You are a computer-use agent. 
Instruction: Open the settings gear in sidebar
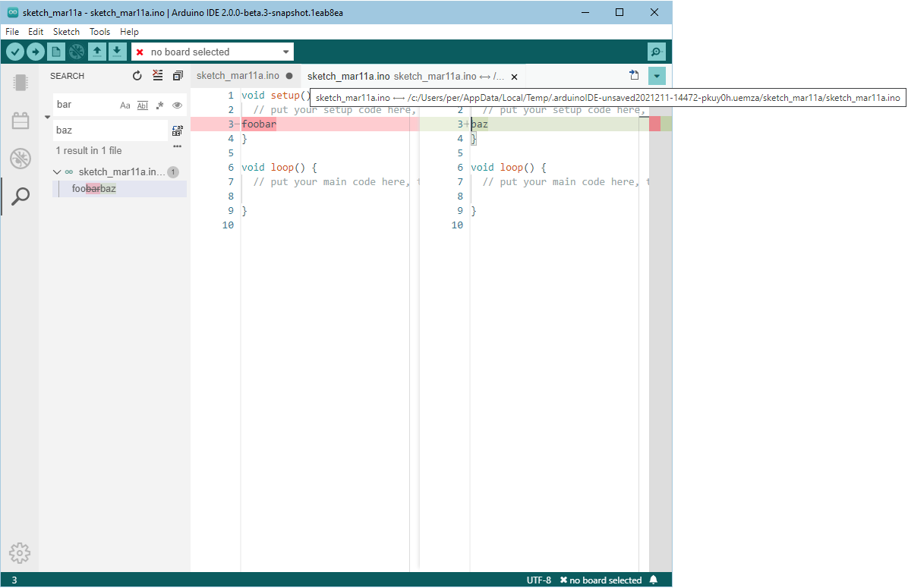(x=20, y=553)
